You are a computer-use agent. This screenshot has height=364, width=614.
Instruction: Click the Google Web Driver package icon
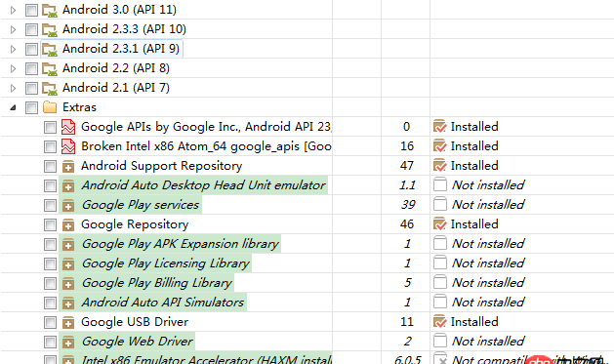(x=68, y=343)
